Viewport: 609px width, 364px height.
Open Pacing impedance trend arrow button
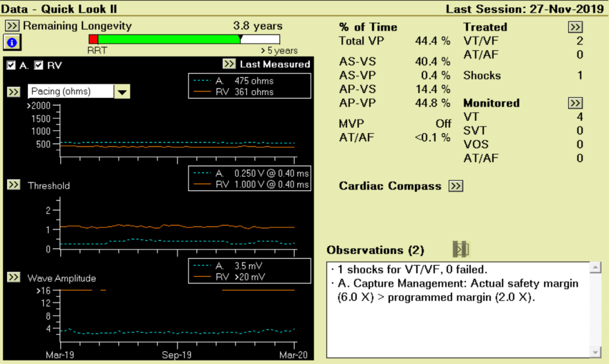[x=13, y=91]
